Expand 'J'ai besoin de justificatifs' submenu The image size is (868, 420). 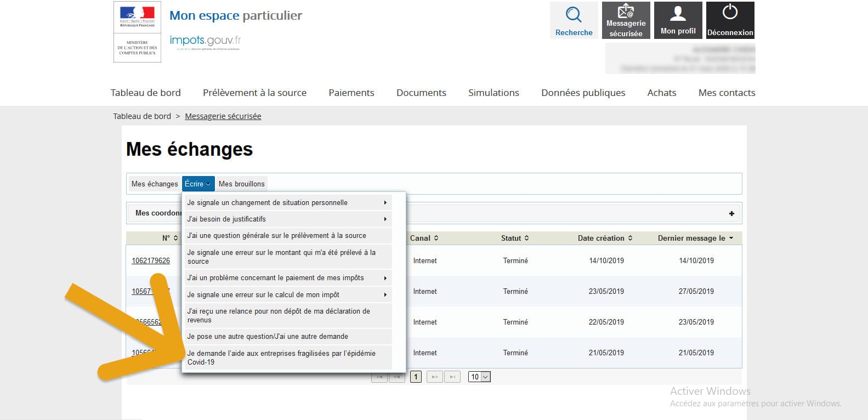(x=288, y=219)
